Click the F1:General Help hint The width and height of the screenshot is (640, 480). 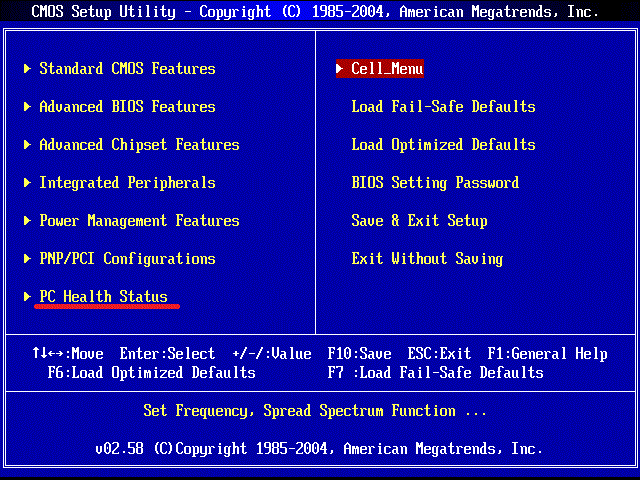(547, 353)
